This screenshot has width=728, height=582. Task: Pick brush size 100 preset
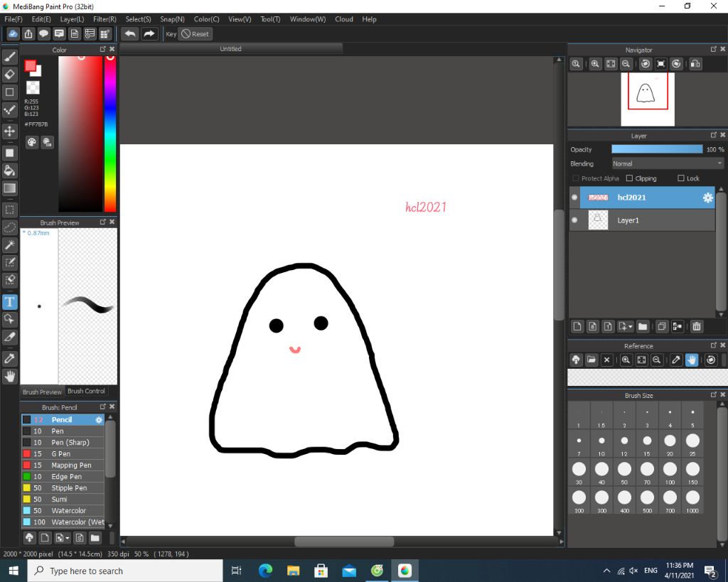[x=670, y=472]
